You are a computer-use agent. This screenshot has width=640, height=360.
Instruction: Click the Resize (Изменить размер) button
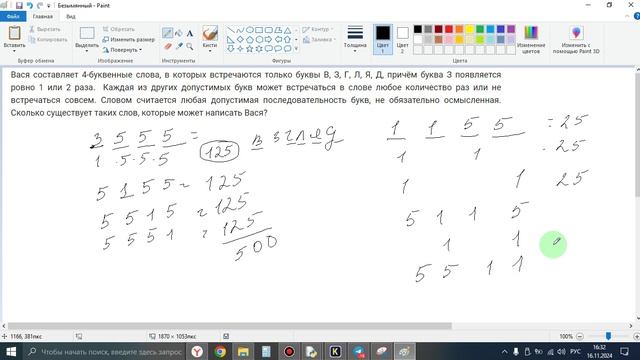pyautogui.click(x=129, y=40)
